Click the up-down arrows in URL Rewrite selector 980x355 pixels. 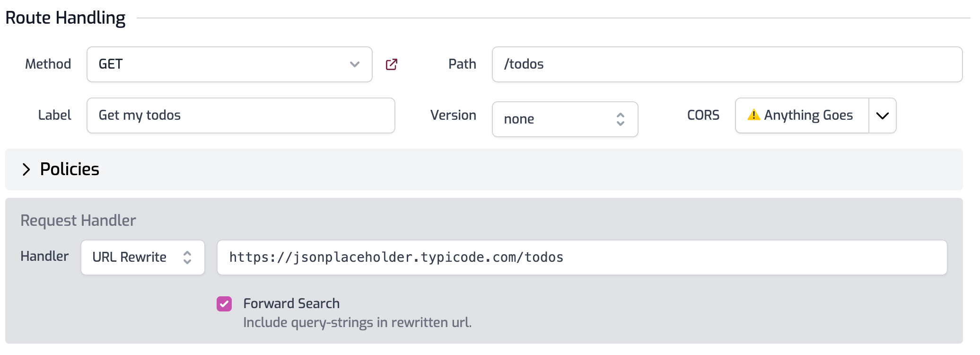click(187, 257)
